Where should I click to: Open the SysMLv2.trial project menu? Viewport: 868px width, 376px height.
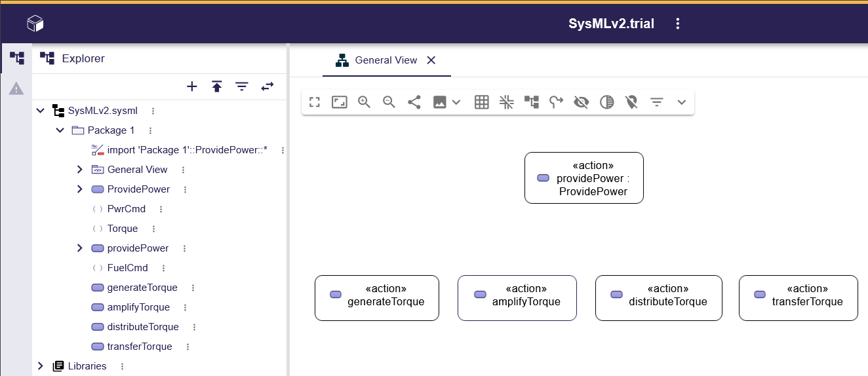(x=678, y=24)
